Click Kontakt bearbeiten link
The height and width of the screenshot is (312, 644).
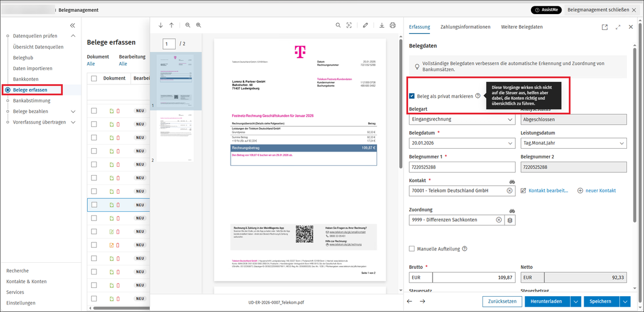coord(544,190)
